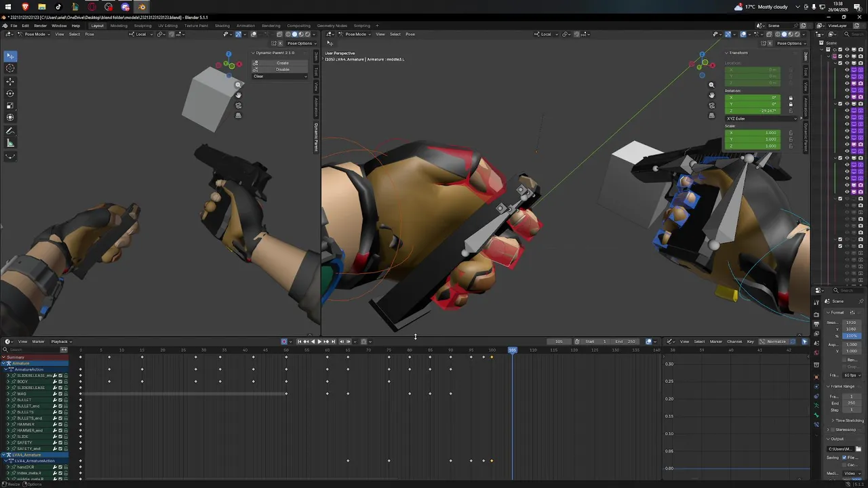
Task: Switch to the Shading workspace tab
Action: click(222, 26)
